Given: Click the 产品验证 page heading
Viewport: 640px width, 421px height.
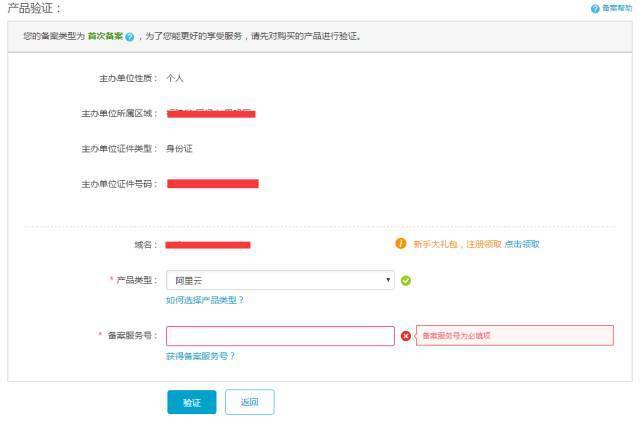Looking at the screenshot, I should tap(34, 9).
